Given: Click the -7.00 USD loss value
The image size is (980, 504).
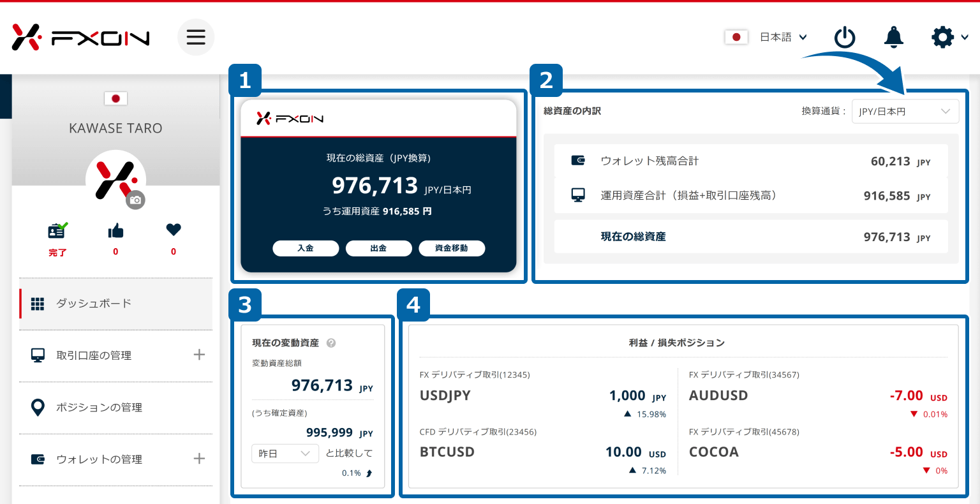Looking at the screenshot, I should [x=918, y=396].
